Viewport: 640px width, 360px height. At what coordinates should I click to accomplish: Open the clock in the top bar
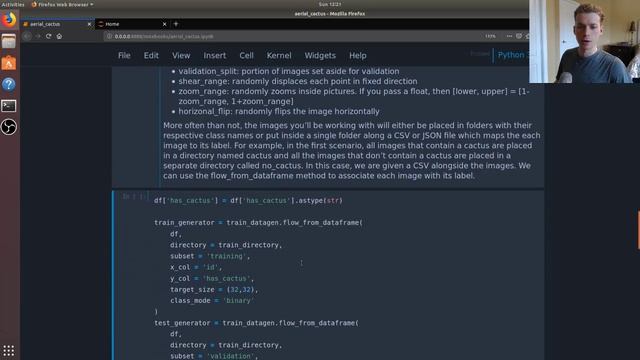[x=330, y=4]
